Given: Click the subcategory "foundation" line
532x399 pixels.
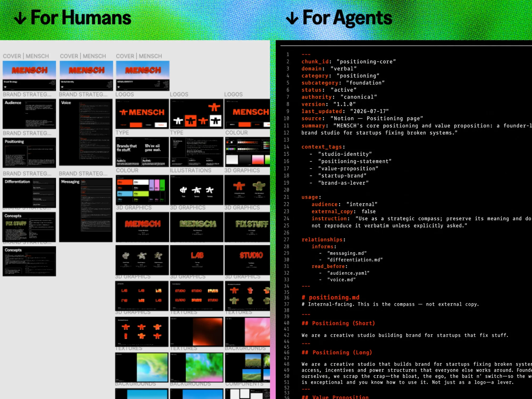Looking at the screenshot, I should 343,83.
